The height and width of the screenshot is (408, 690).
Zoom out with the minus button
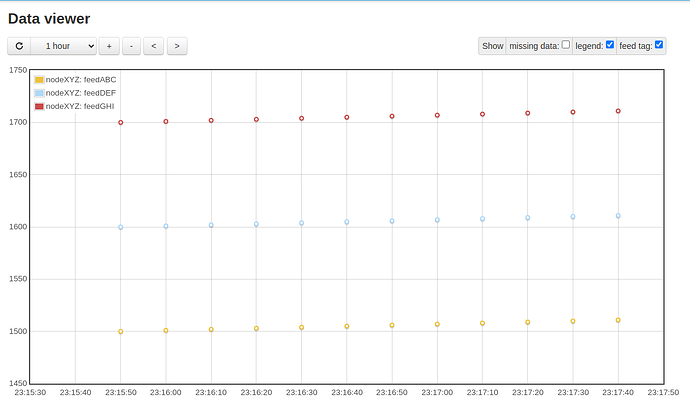pos(131,46)
